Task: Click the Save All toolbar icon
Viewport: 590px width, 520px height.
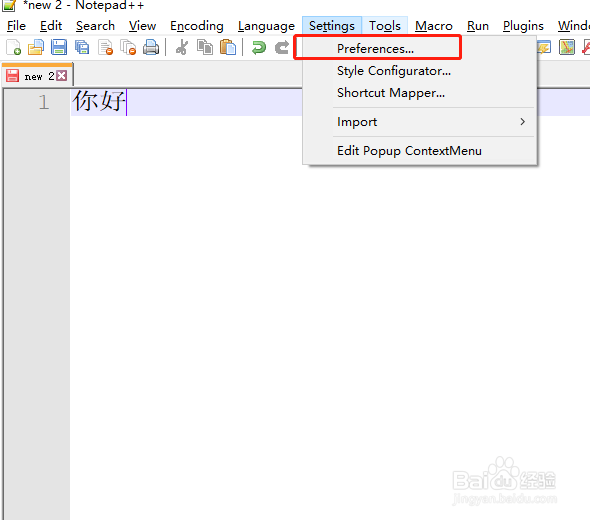Action: tap(82, 47)
